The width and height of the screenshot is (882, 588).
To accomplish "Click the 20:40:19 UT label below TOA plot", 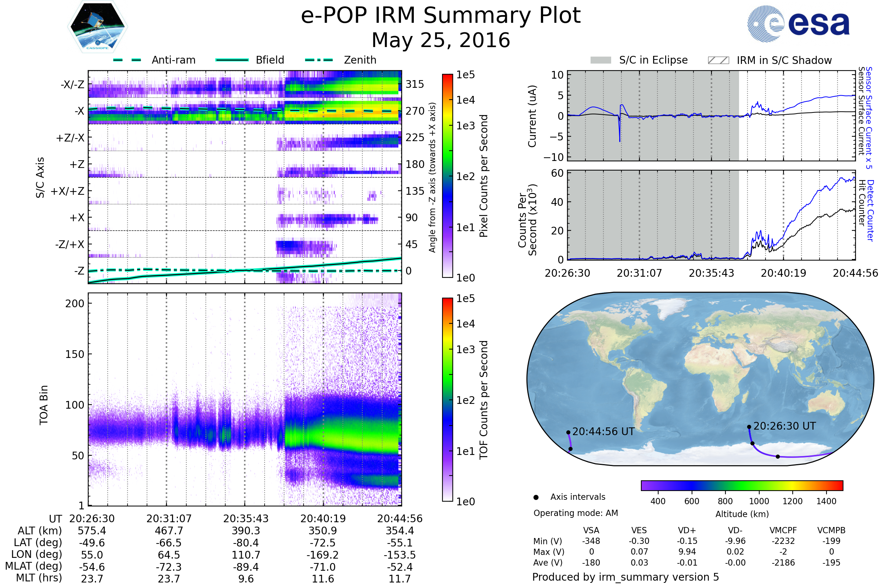I will (x=323, y=519).
